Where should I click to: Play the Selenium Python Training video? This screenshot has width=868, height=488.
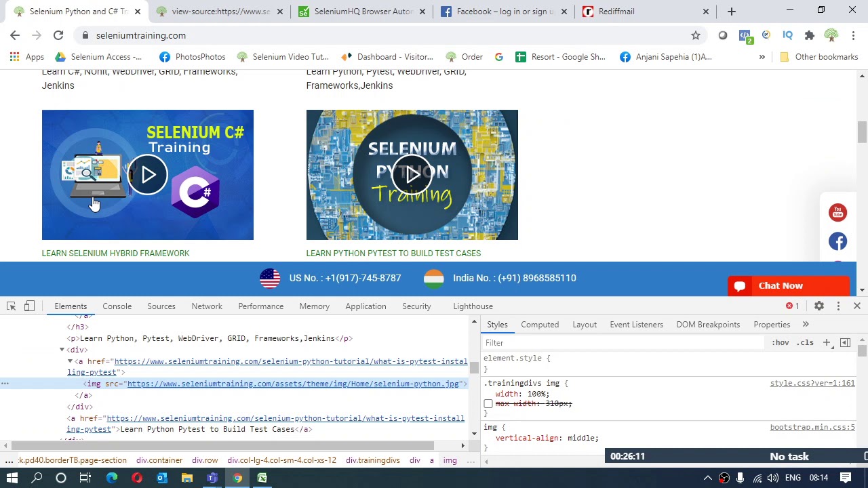[412, 175]
